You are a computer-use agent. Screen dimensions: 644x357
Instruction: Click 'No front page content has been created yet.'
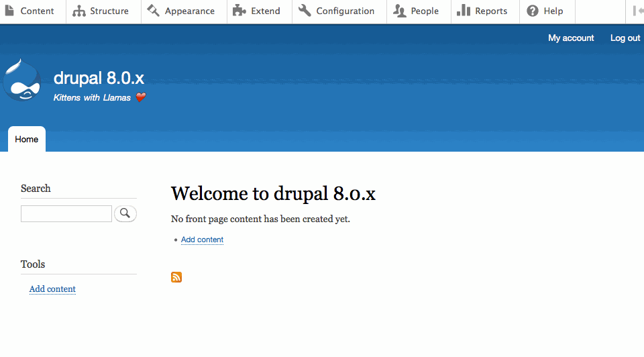coord(260,219)
